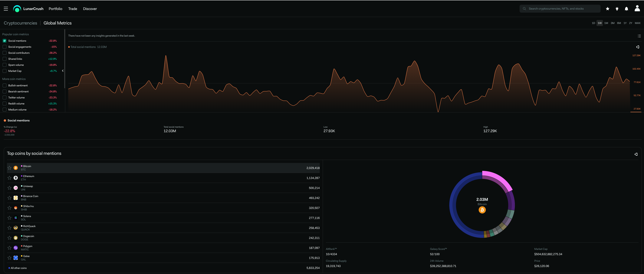
Task: Collapse the metrics sidebar chevron
Action: coord(63,71)
